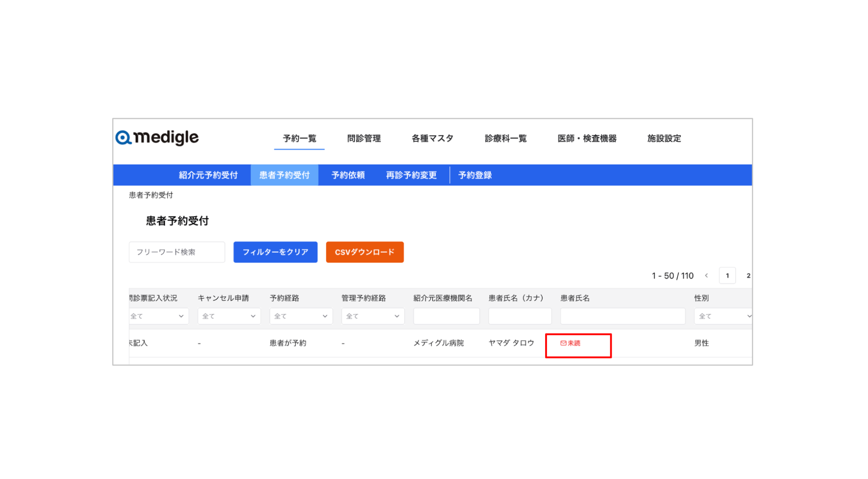Click the ヤマダ タロウ cell
The image size is (868, 479).
(511, 343)
